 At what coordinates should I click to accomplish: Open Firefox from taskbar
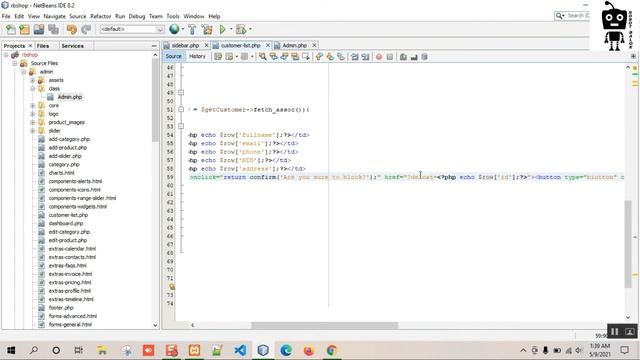309,350
